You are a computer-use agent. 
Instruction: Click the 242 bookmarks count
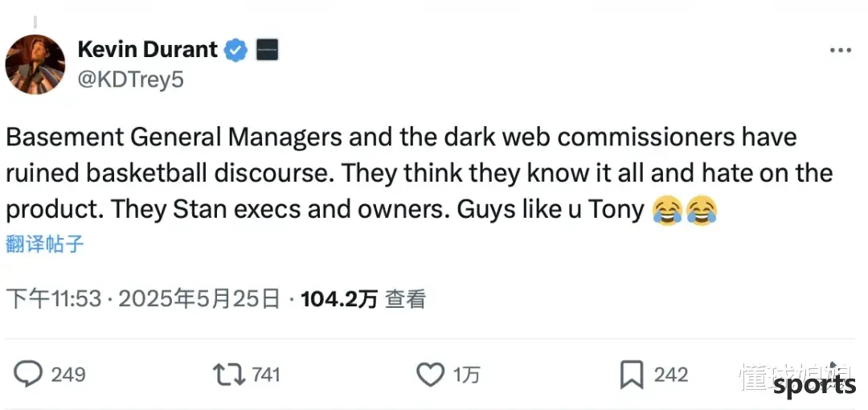pyautogui.click(x=670, y=375)
